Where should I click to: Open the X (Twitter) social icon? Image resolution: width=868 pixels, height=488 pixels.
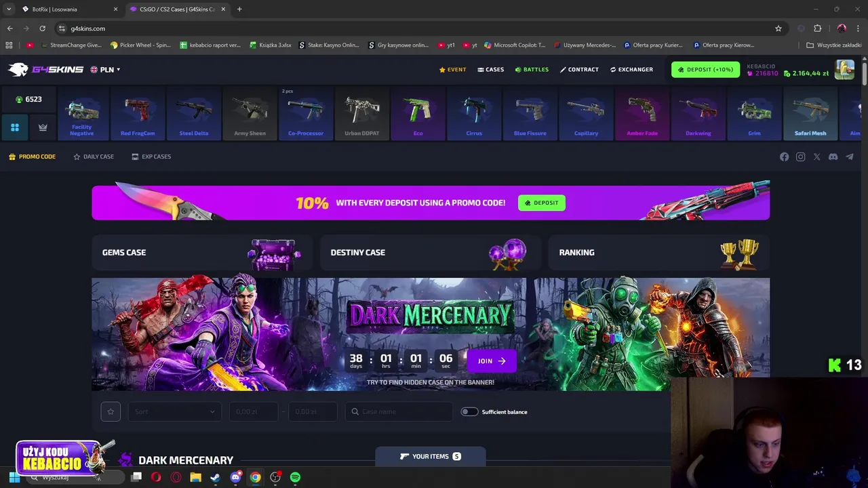coord(816,157)
